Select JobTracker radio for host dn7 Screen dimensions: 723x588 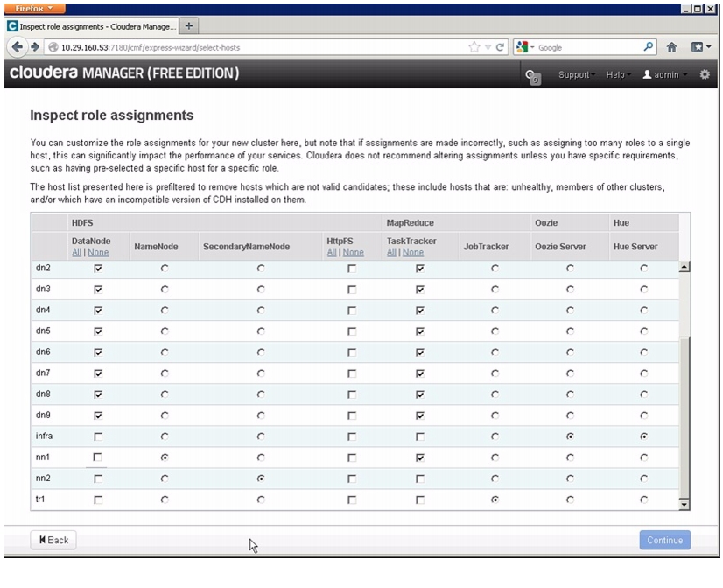[x=495, y=374]
